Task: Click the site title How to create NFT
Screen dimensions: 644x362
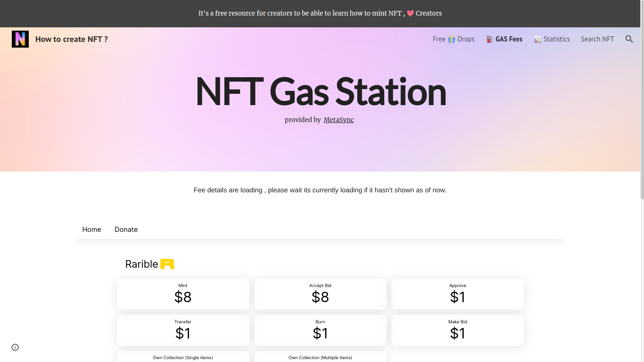Action: pos(71,39)
